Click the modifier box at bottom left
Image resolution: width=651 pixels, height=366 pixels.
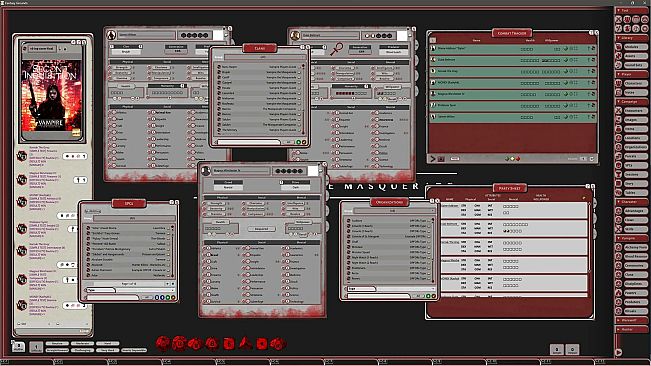[x=18, y=346]
